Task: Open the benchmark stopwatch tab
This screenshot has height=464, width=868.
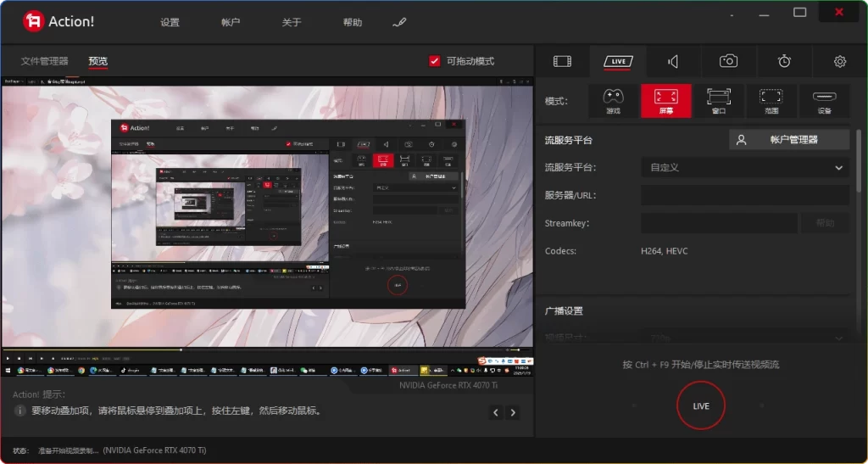Action: [x=784, y=61]
